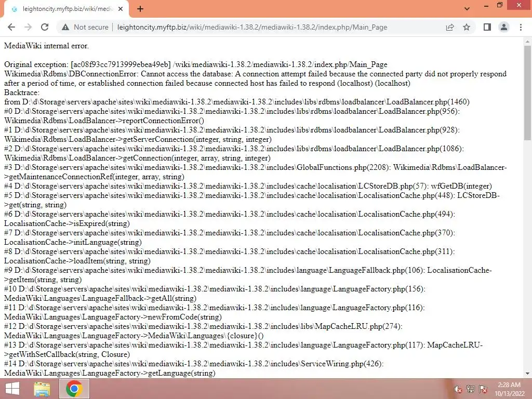Select the leightoncity.myftp.biz/wiki tab
532x399 pixels.
(66, 9)
